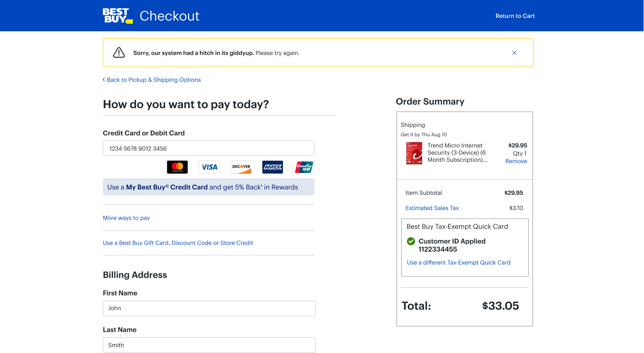Click the American Express card icon
The width and height of the screenshot is (644, 353).
pyautogui.click(x=272, y=167)
